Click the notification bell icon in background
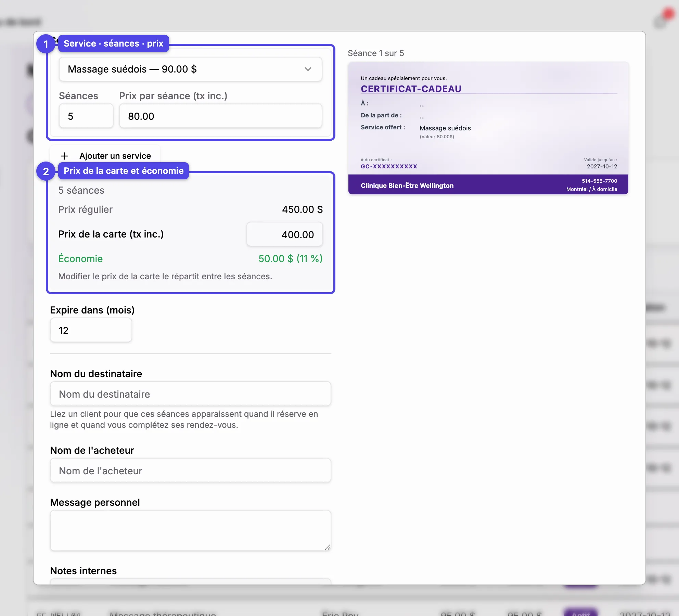The height and width of the screenshot is (616, 679). 660,22
